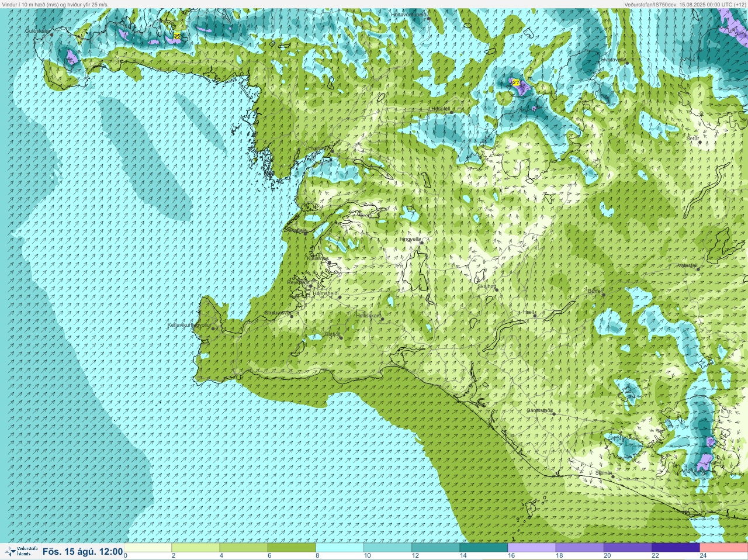Screen dimensions: 748x560
Task: Select the lavender 16–18 m/s legend swatch
Action: [x=532, y=548]
